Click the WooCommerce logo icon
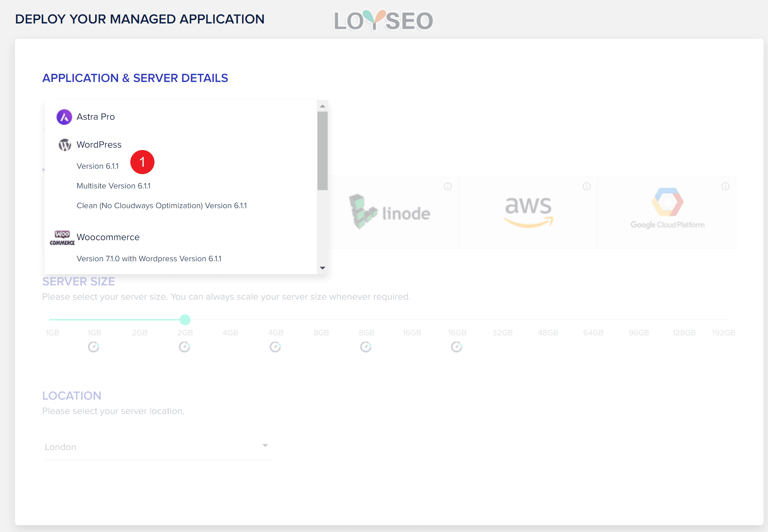 click(x=62, y=238)
